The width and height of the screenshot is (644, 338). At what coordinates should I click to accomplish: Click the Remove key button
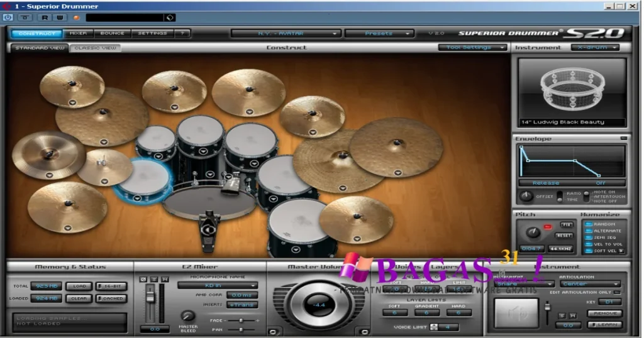coord(605,313)
